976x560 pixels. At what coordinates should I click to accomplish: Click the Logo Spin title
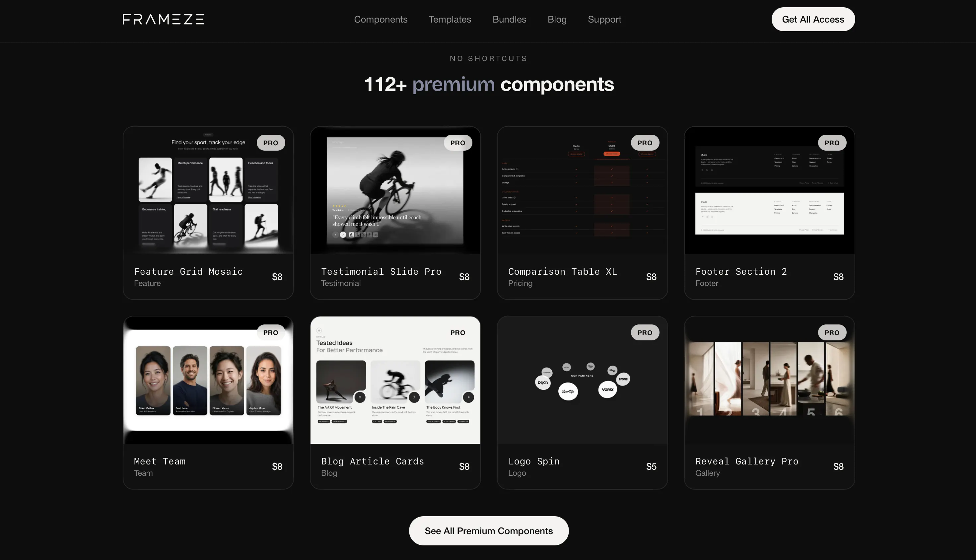[x=534, y=461]
